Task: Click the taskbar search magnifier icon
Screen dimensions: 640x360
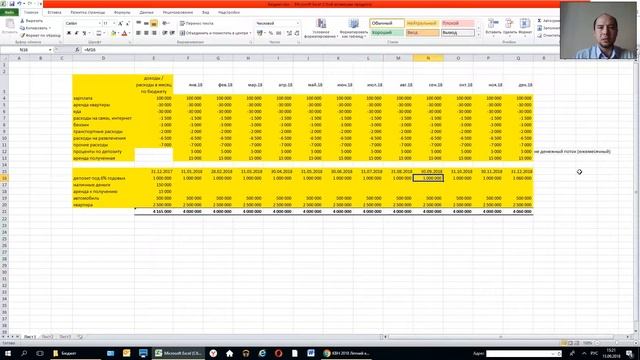Action: point(24,353)
